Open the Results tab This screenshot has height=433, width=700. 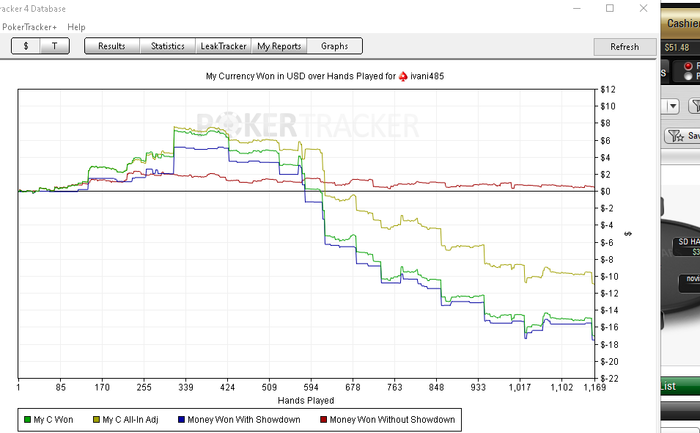coord(112,46)
